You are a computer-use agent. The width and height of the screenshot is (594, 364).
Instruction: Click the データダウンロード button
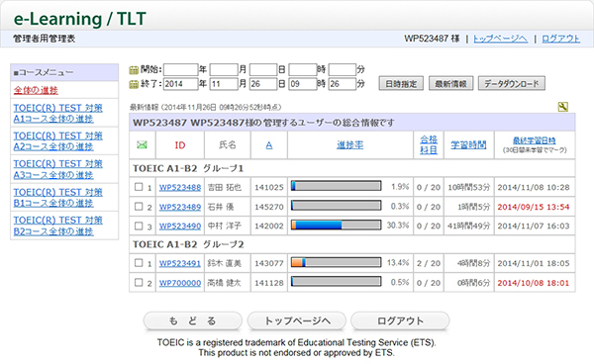[512, 84]
